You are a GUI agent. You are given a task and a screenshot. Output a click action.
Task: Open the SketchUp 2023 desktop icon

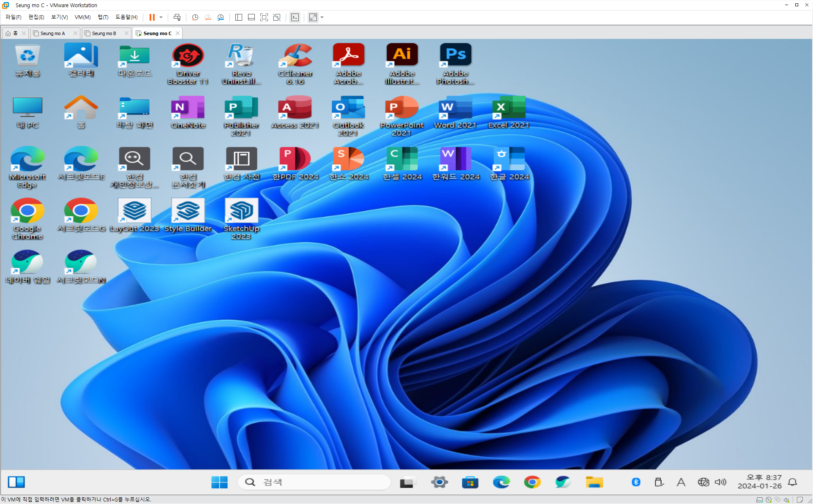[x=241, y=218]
